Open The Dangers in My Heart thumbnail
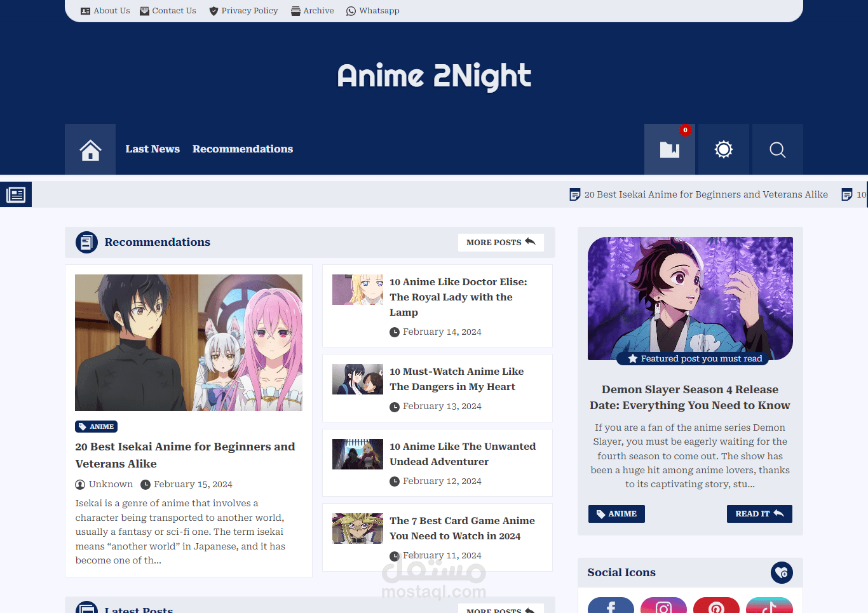Image resolution: width=868 pixels, height=613 pixels. (x=358, y=379)
